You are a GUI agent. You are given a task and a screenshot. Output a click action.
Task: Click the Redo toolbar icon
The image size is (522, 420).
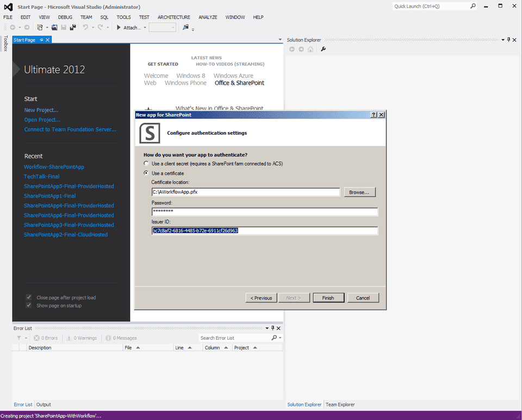[100, 27]
